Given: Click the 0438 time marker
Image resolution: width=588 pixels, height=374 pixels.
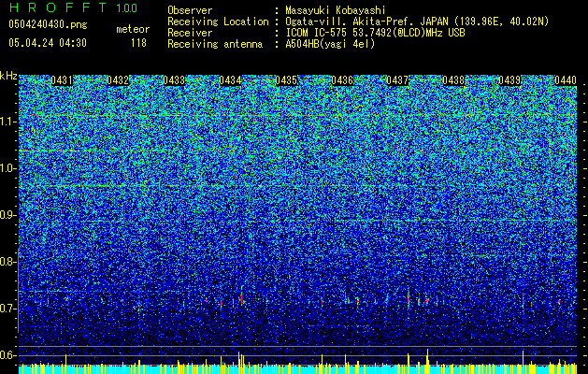Looking at the screenshot, I should coord(453,80).
